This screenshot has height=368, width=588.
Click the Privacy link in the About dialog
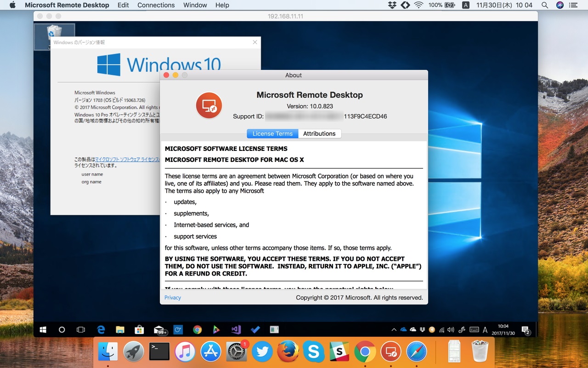pyautogui.click(x=172, y=298)
